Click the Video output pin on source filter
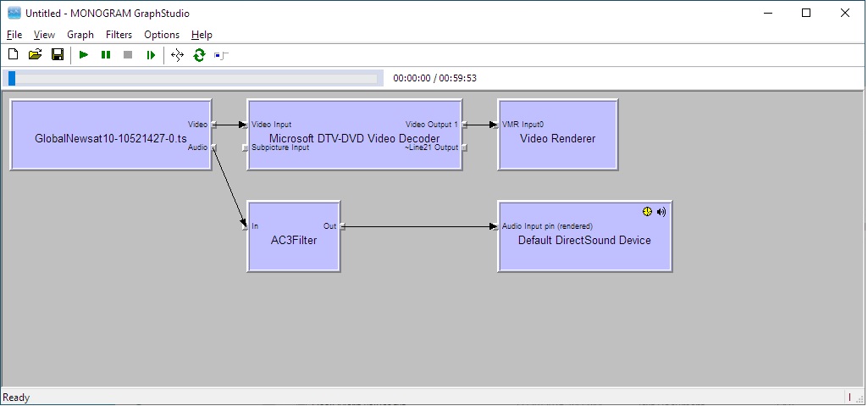Screen dimensions: 868x406 (213, 125)
